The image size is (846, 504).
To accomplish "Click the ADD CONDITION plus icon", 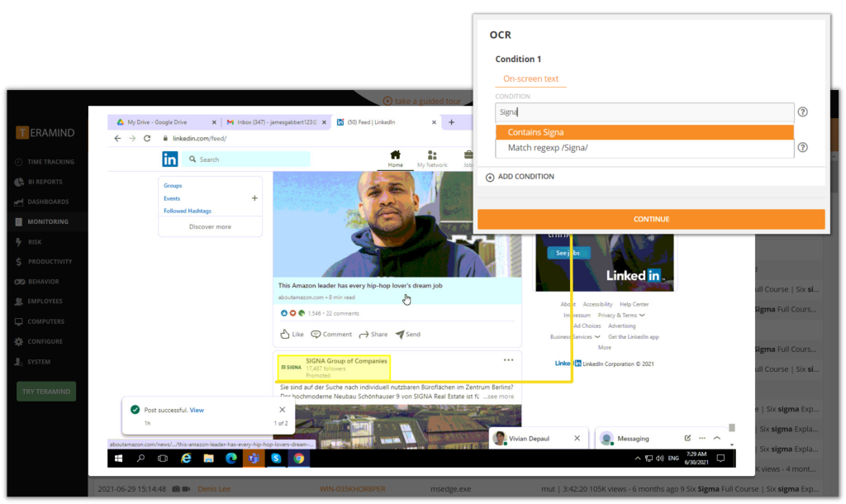I will (490, 177).
